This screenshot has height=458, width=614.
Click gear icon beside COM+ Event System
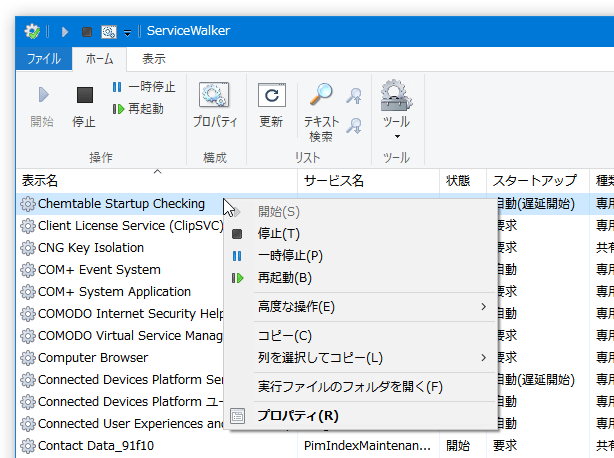[x=28, y=270]
